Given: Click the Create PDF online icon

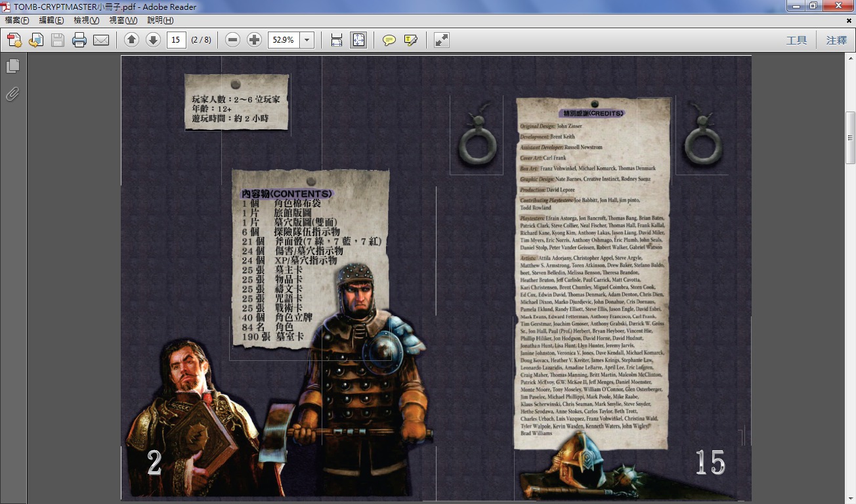Looking at the screenshot, I should pyautogui.click(x=14, y=40).
